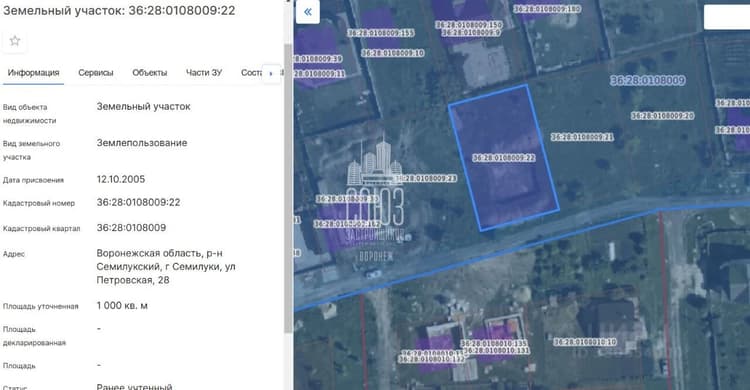The width and height of the screenshot is (750, 390).
Task: Add parcel to favorites with star icon
Action: coord(15,41)
